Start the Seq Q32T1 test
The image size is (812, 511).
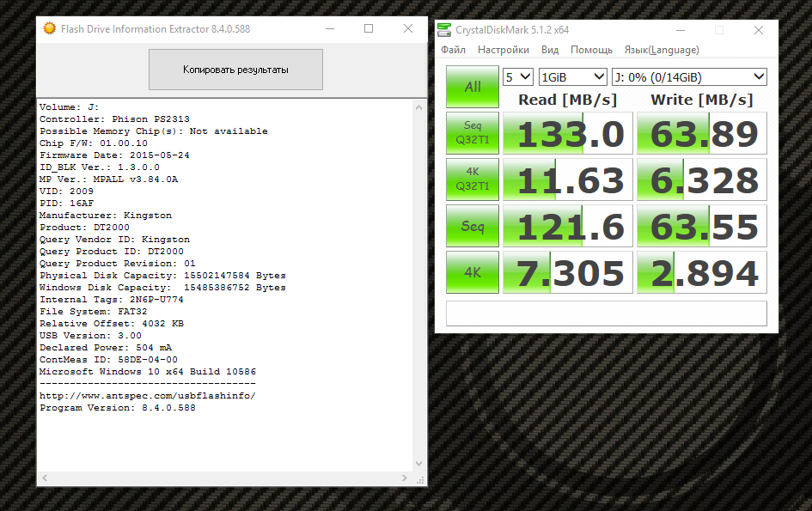point(473,132)
